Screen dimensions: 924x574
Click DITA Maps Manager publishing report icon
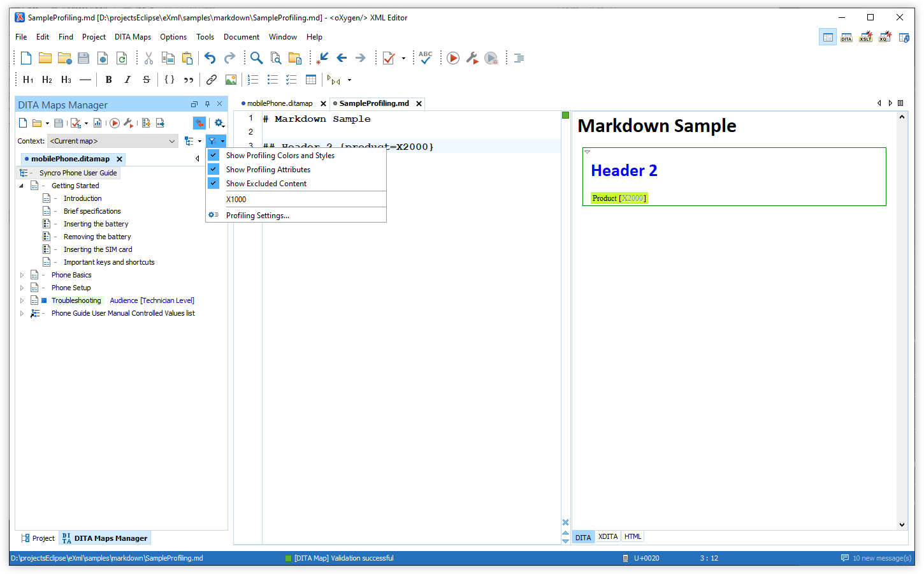97,123
